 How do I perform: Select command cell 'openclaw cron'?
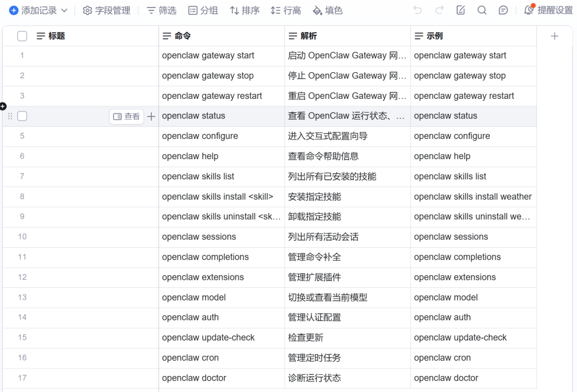click(222, 358)
